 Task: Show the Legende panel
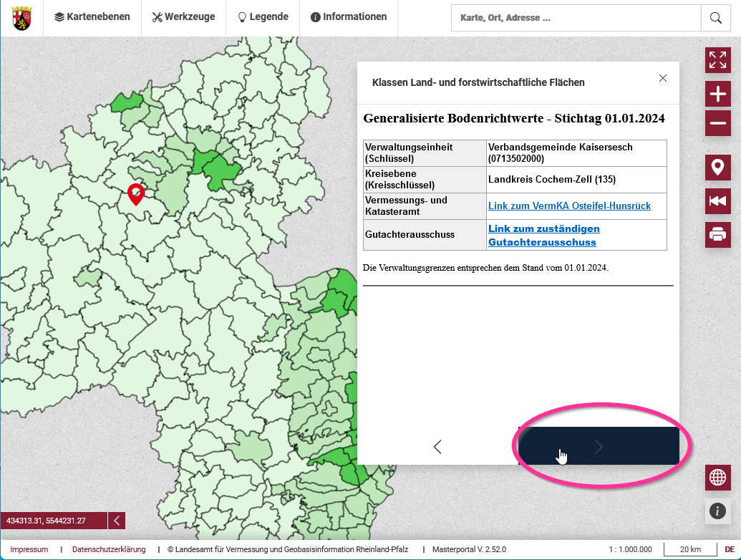pyautogui.click(x=263, y=17)
